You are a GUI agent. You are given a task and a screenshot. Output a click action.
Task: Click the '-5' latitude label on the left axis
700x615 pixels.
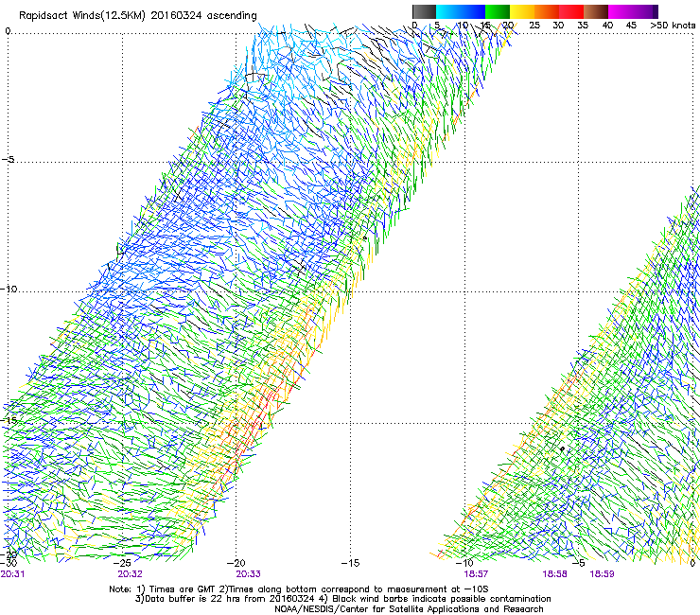[9, 160]
